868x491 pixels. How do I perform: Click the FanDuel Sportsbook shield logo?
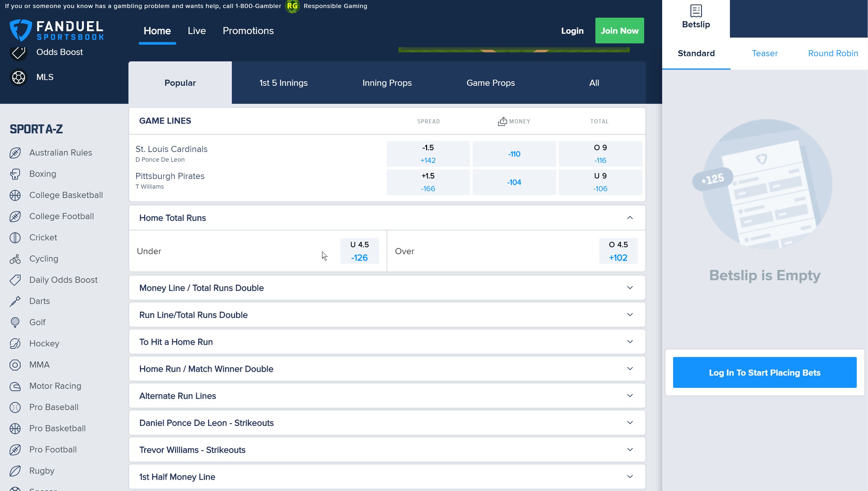click(21, 30)
